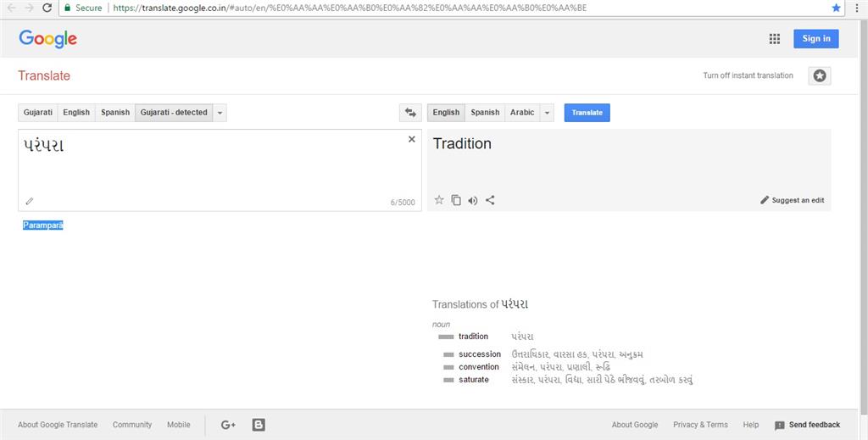868x440 pixels.
Task: Open the Mobile footer link
Action: 179,425
